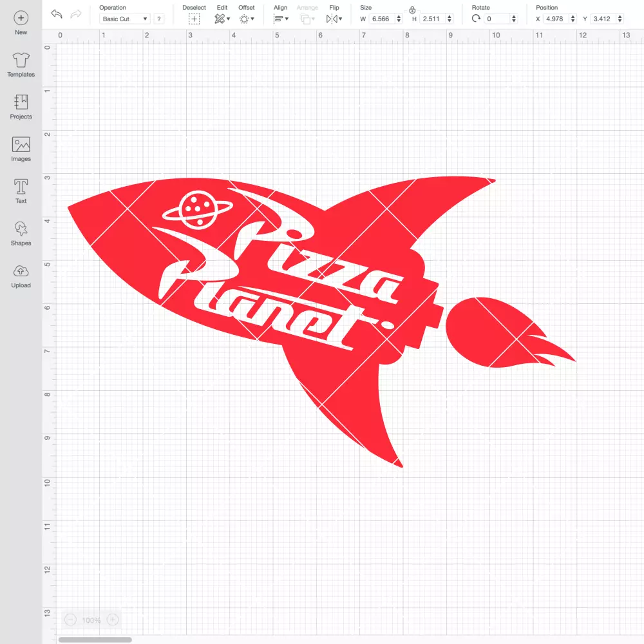Click the zoom out minus button
The height and width of the screenshot is (644, 644).
pos(70,620)
